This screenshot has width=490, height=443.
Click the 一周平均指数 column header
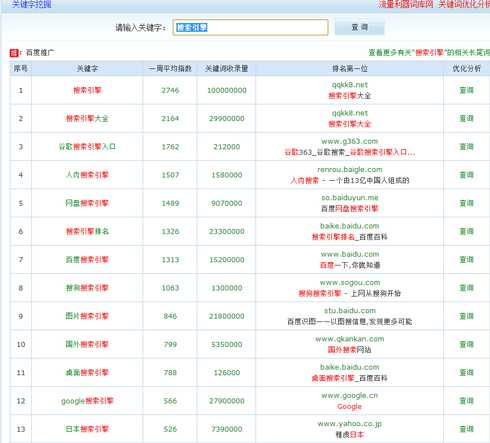pos(170,69)
